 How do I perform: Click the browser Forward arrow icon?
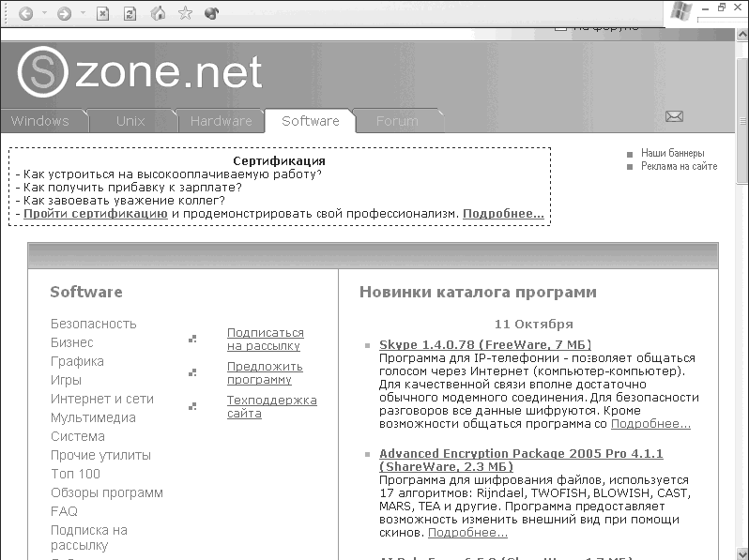[64, 13]
